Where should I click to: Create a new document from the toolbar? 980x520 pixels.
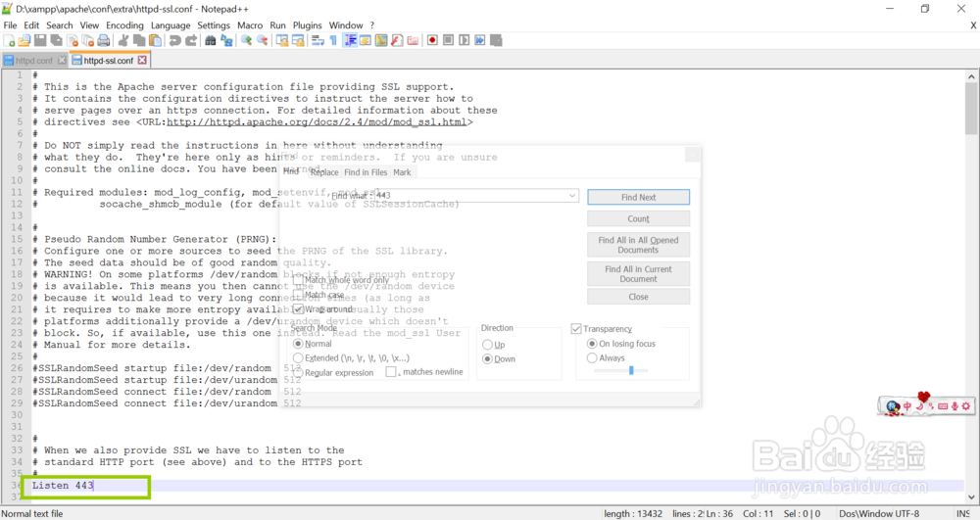(x=9, y=40)
